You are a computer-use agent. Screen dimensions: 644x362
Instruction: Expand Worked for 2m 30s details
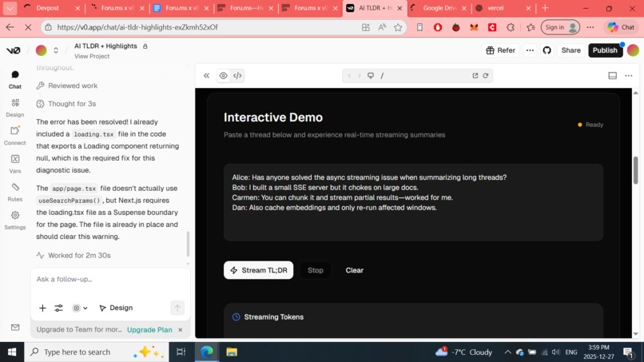74,255
